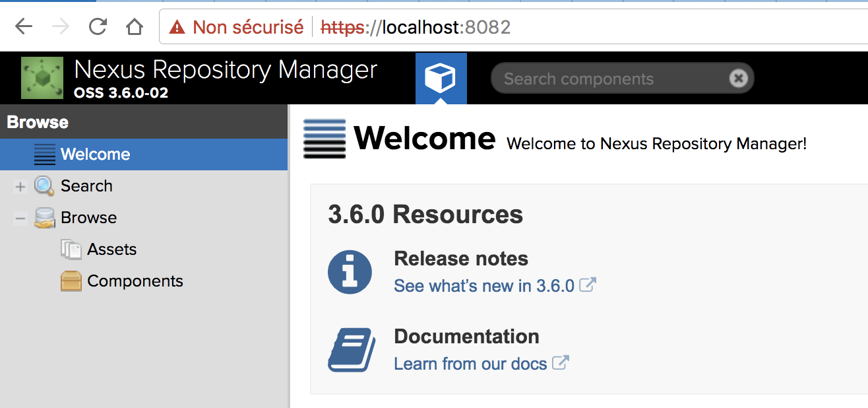Open the 'Learn from our docs' link
The width and height of the screenshot is (868, 408).
click(x=470, y=364)
